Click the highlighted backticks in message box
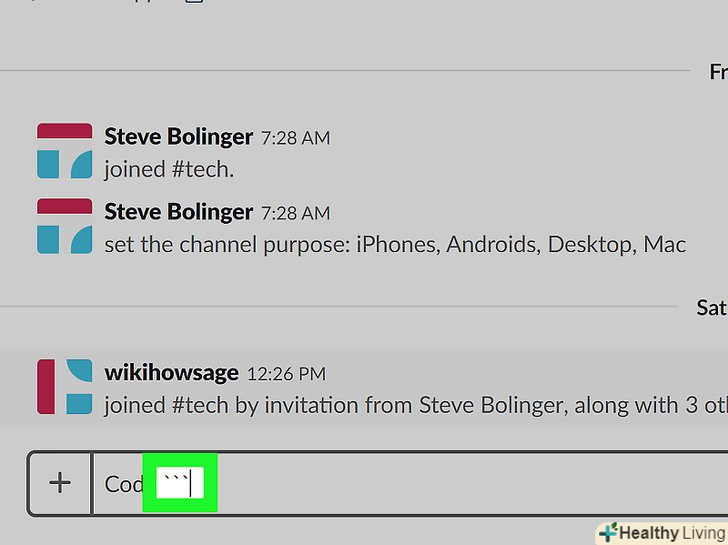 coord(179,484)
